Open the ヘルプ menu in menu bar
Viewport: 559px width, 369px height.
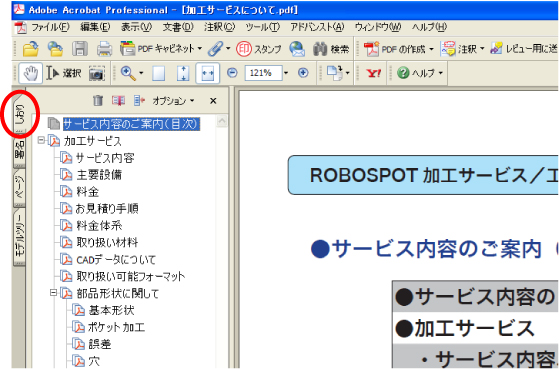point(429,27)
